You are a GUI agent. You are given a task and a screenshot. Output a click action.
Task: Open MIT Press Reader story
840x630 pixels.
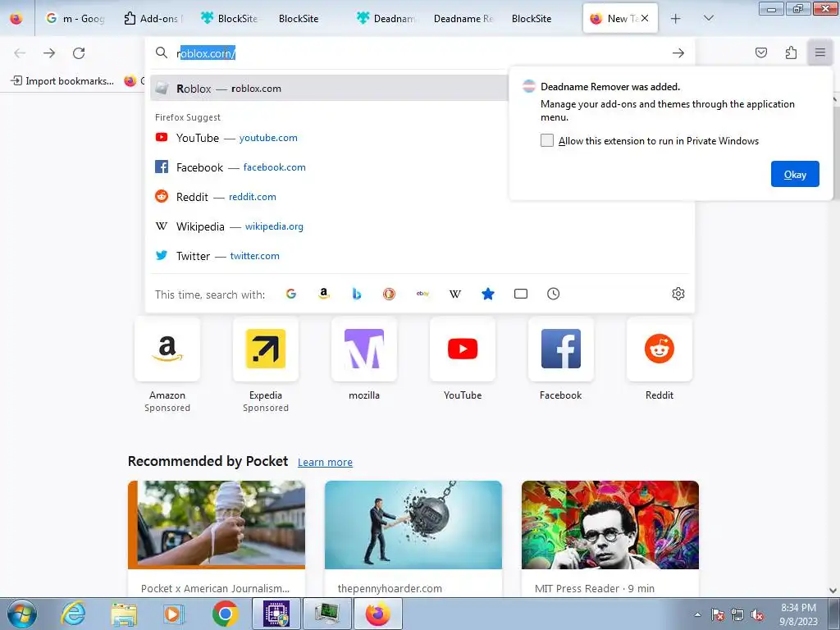(610, 538)
